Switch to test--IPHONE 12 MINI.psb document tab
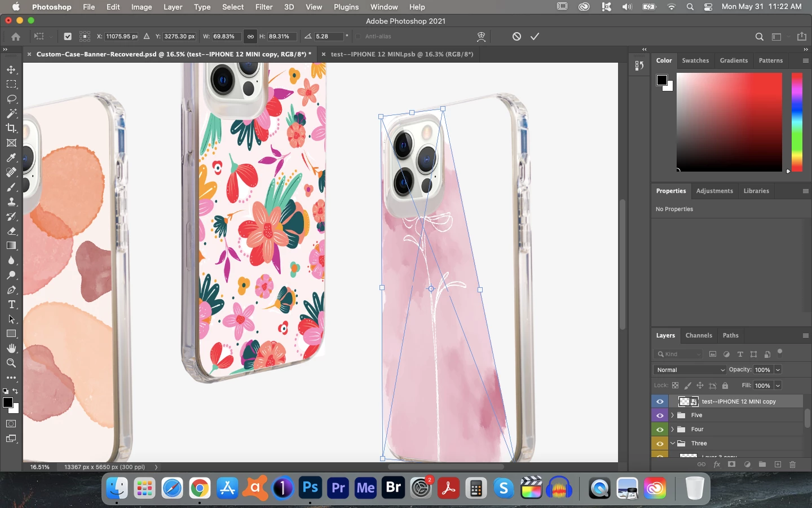The width and height of the screenshot is (812, 508). (402, 54)
